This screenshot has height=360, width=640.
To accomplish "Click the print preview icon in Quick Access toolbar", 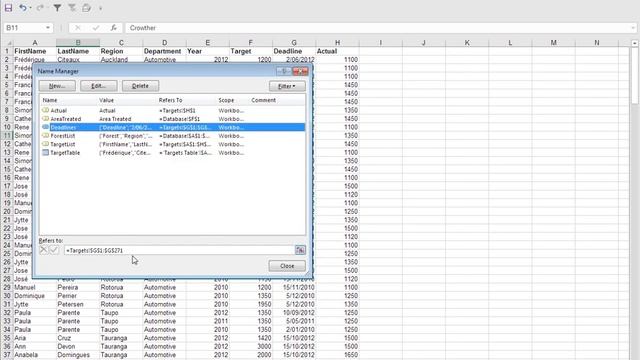I will tap(86, 8).
